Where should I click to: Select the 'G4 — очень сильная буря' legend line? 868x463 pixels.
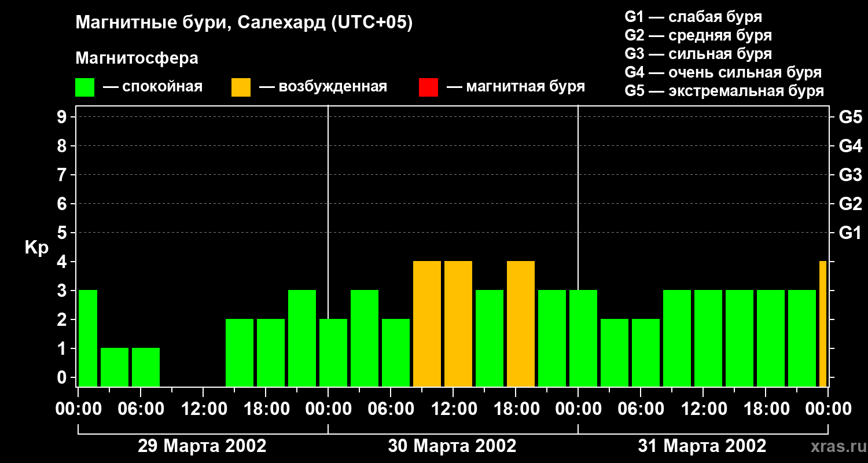[x=723, y=72]
